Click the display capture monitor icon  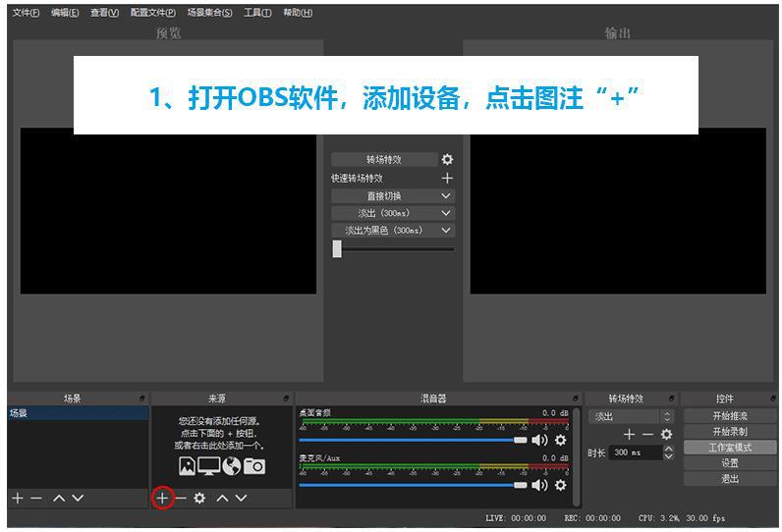[209, 466]
